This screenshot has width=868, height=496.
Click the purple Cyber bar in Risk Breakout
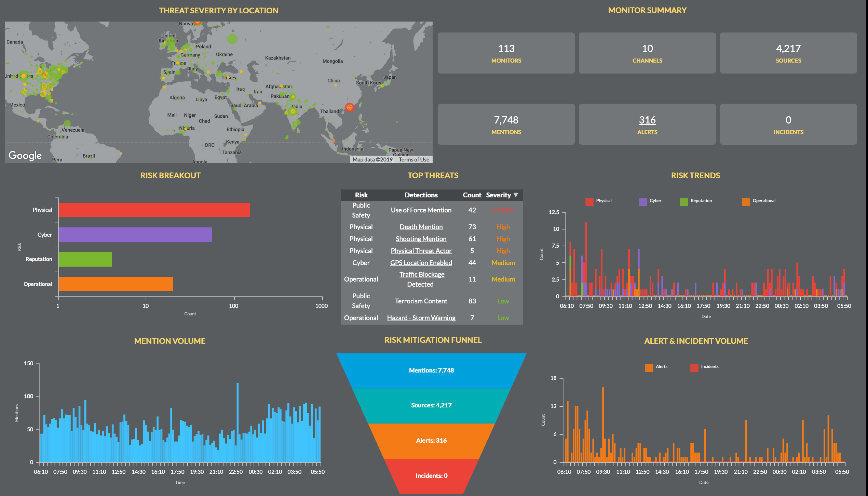click(x=135, y=235)
